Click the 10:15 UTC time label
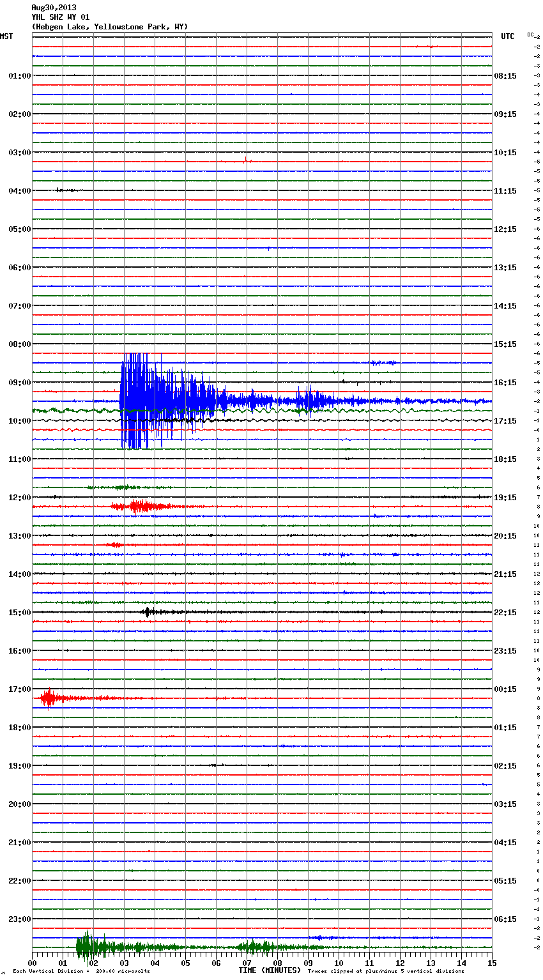The height and width of the screenshot is (980, 543). [x=505, y=153]
